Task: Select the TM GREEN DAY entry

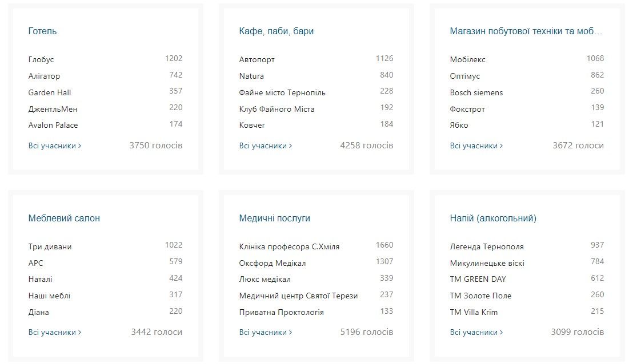Action: pyautogui.click(x=478, y=279)
